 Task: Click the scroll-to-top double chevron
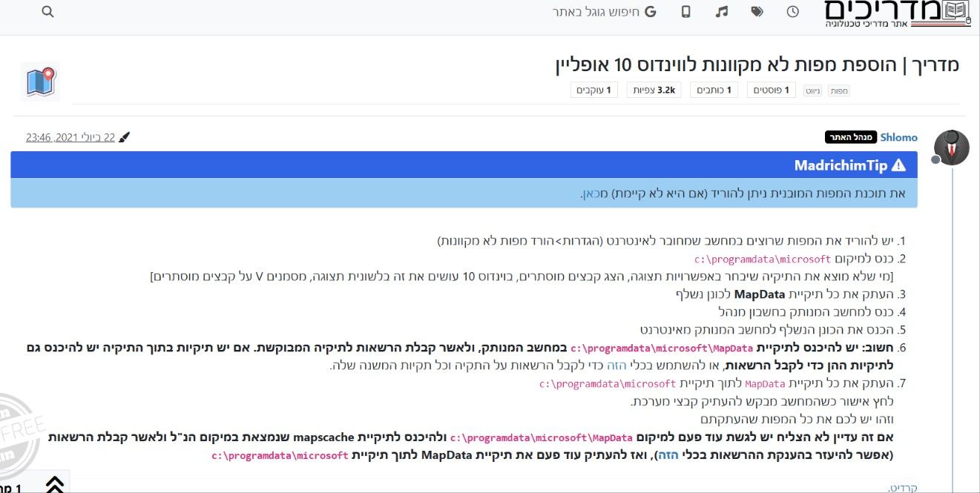point(54,484)
